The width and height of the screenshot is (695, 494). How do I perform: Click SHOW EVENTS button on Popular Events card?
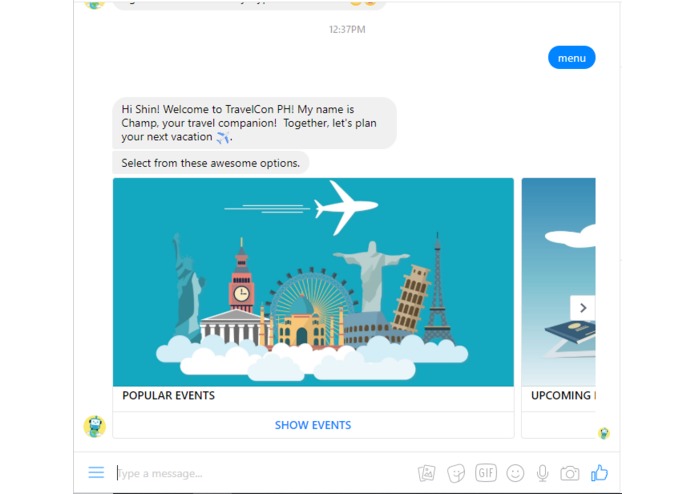coord(313,425)
